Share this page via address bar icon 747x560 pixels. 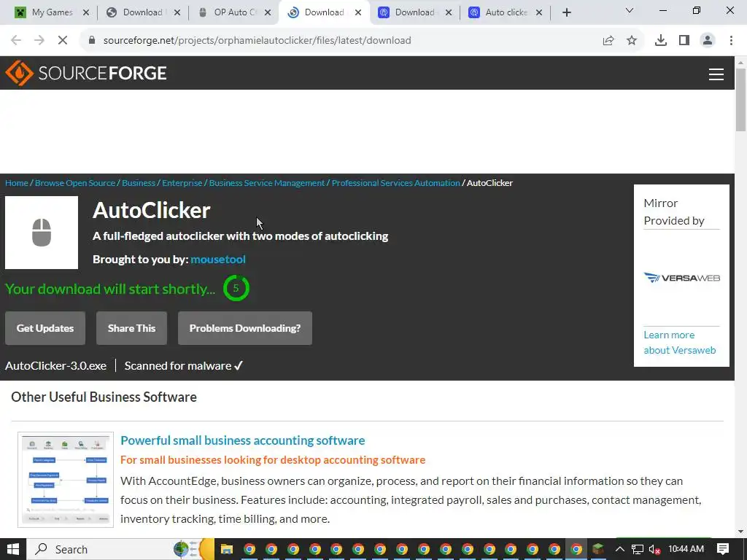608,41
